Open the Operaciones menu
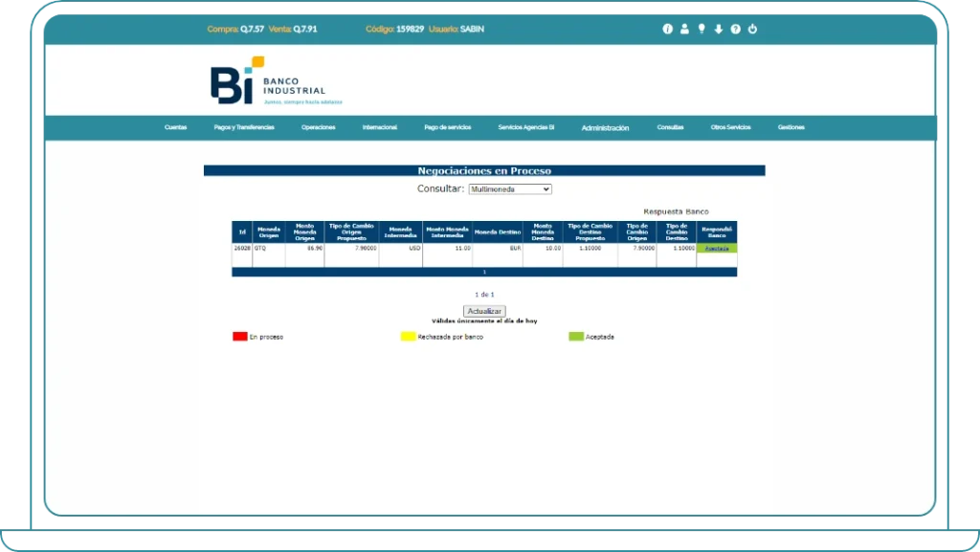980x552 pixels. point(318,127)
